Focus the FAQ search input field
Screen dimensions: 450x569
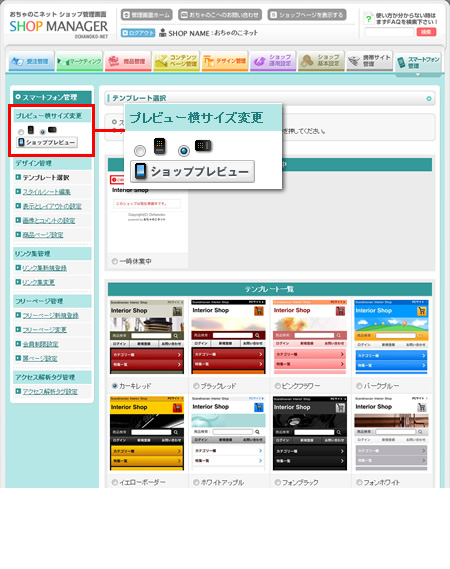tap(389, 32)
